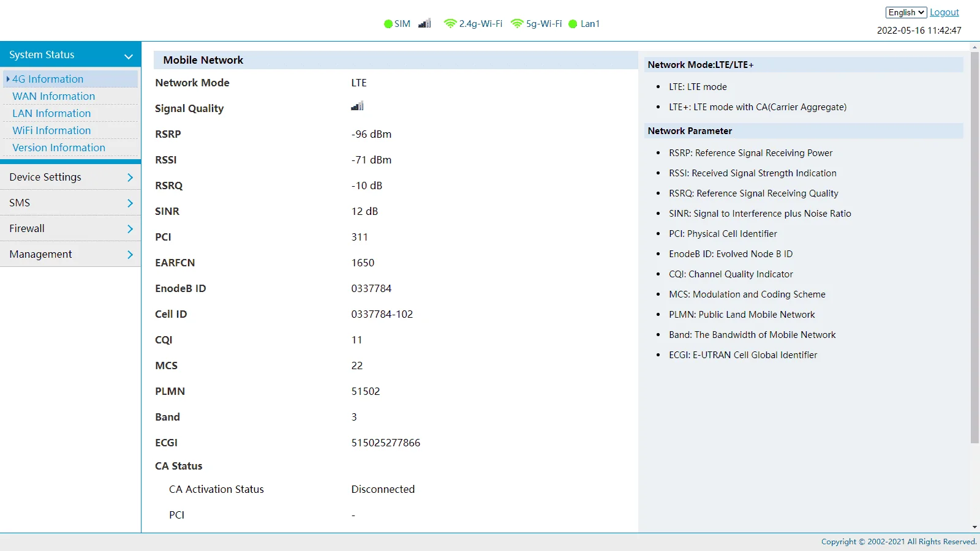Viewport: 980px width, 551px height.
Task: Click the Mobile Network section header
Action: pyautogui.click(x=396, y=60)
